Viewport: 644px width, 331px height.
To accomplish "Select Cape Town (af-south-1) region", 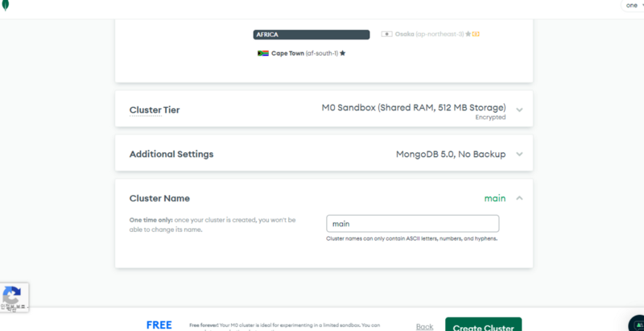I will (301, 53).
